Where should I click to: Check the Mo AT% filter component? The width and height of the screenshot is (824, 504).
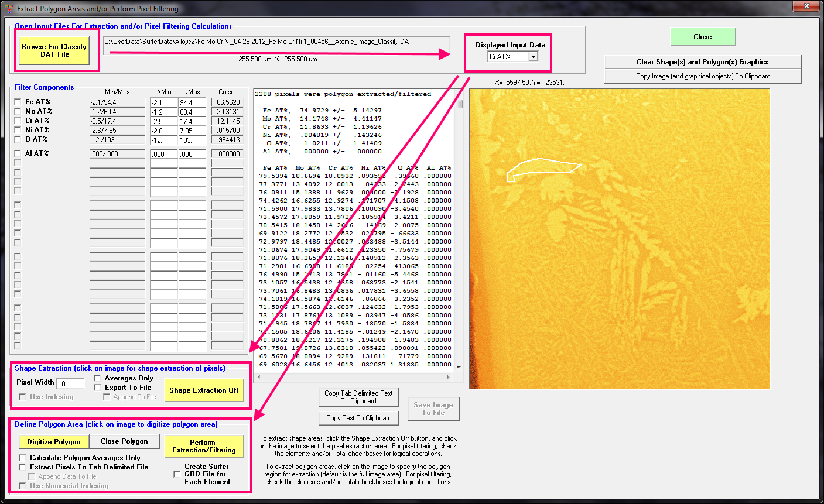pos(18,111)
